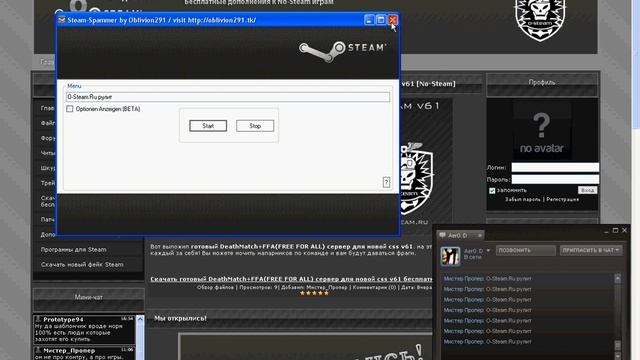The width and height of the screenshot is (640, 360).
Task: Close the Steam-Spammer window
Action: click(393, 20)
